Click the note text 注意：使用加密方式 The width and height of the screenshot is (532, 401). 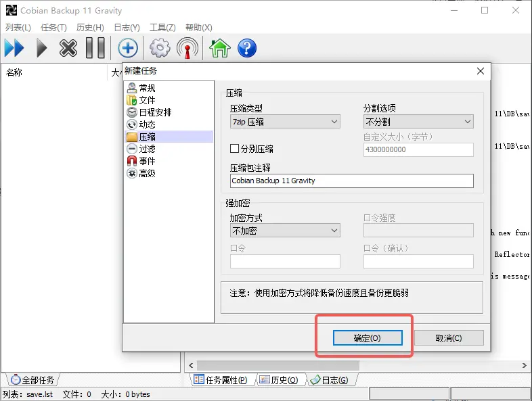(x=319, y=293)
